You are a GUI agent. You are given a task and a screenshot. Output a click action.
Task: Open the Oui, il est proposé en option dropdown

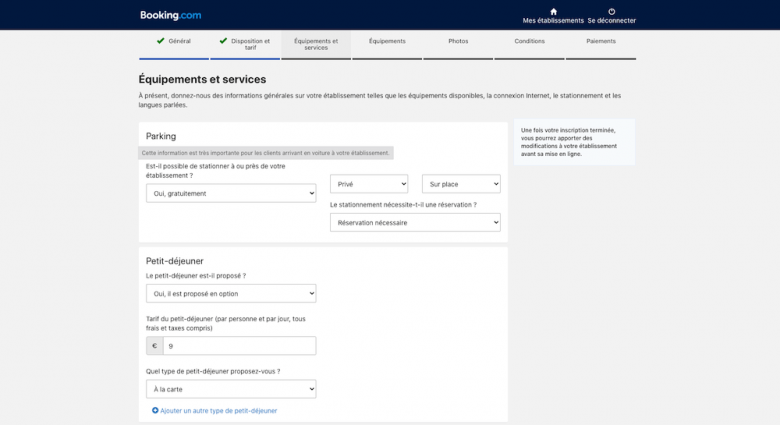[231, 294]
